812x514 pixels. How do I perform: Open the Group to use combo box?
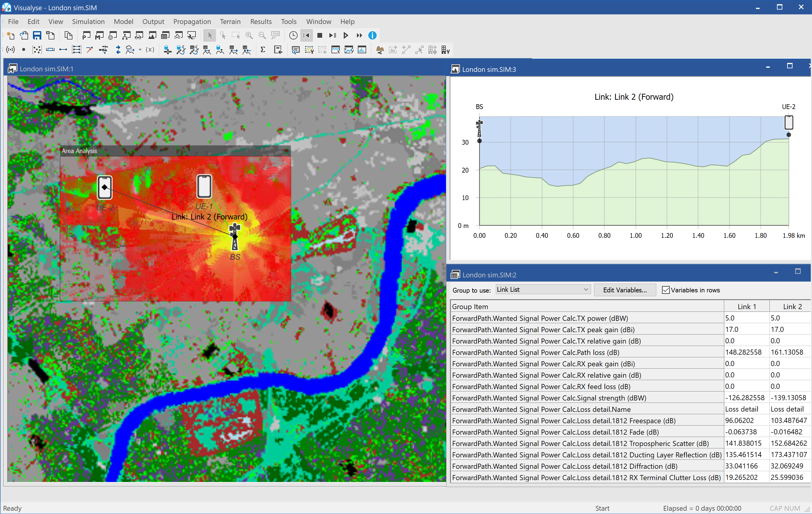(543, 290)
